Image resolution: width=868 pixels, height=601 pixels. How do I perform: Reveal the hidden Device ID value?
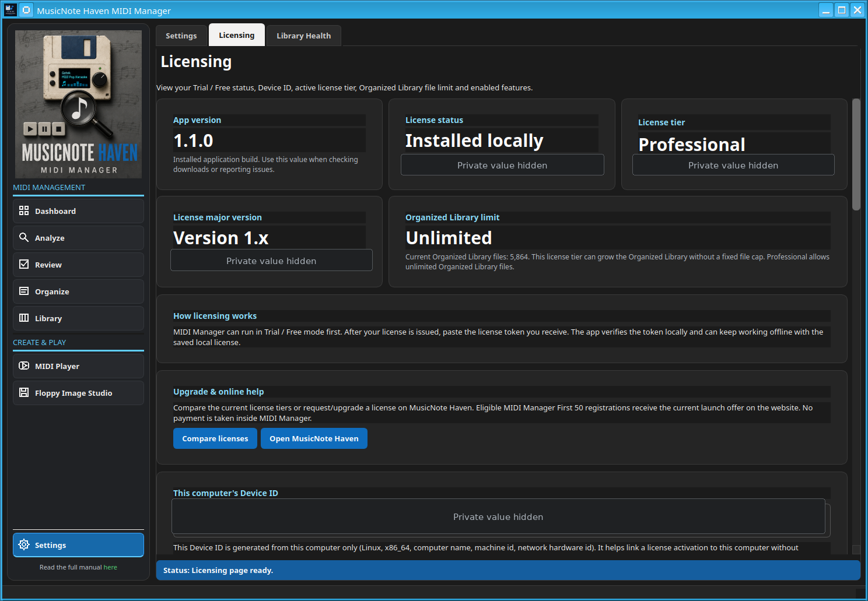pyautogui.click(x=498, y=516)
